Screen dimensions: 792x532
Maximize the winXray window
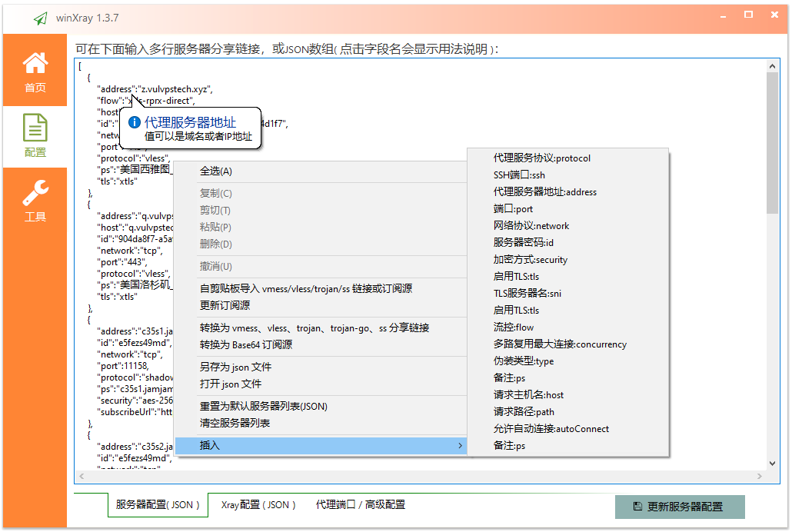[x=749, y=15]
